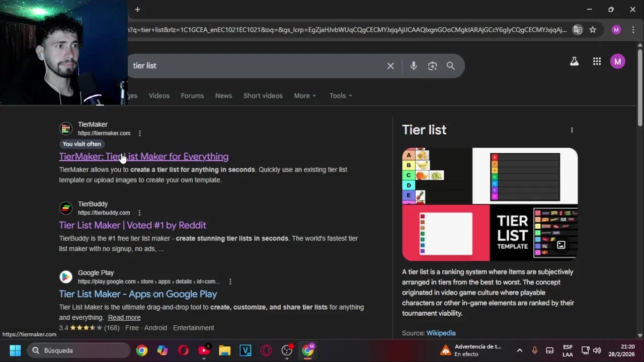Click 'You visit often' label
Viewport: 644px width, 362px height.
[x=82, y=144]
